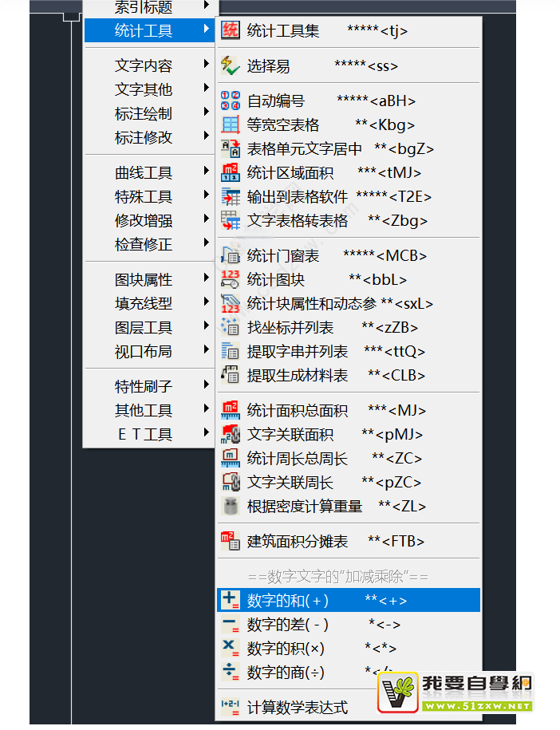
Task: Click the 数字的积 multiply icon
Action: pos(230,648)
